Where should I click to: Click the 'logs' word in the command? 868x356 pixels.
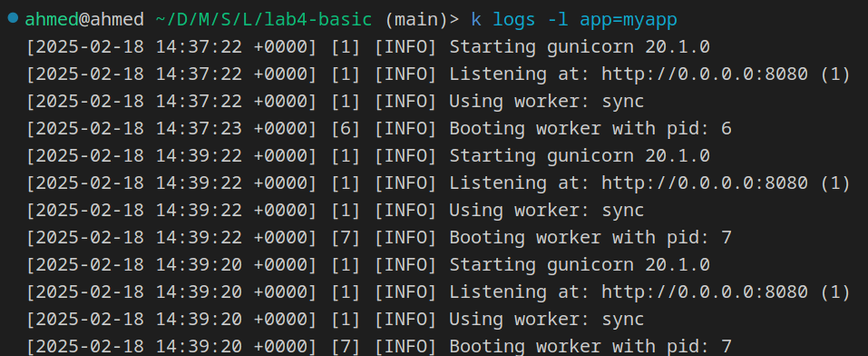[513, 20]
